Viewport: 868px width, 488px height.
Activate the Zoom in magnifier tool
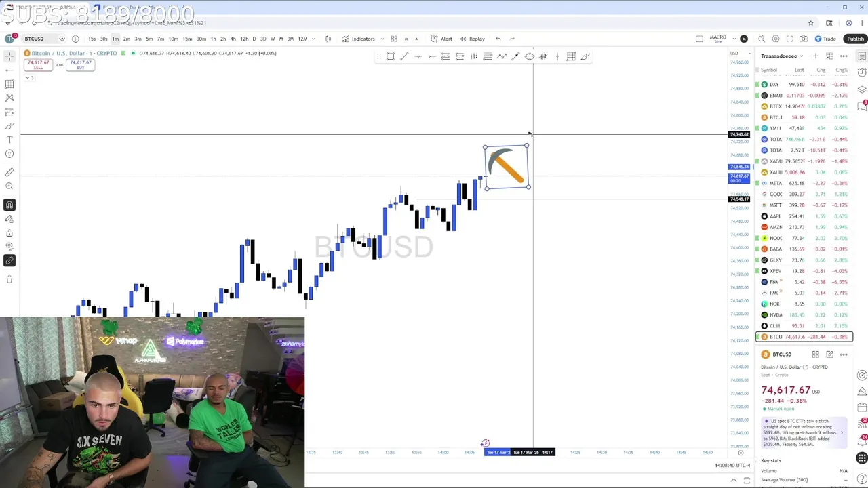[9, 186]
